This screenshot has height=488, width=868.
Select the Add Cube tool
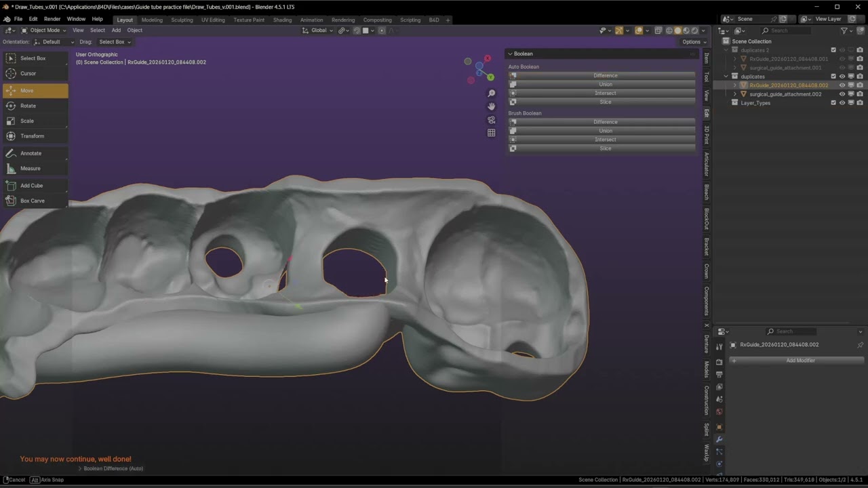click(35, 185)
